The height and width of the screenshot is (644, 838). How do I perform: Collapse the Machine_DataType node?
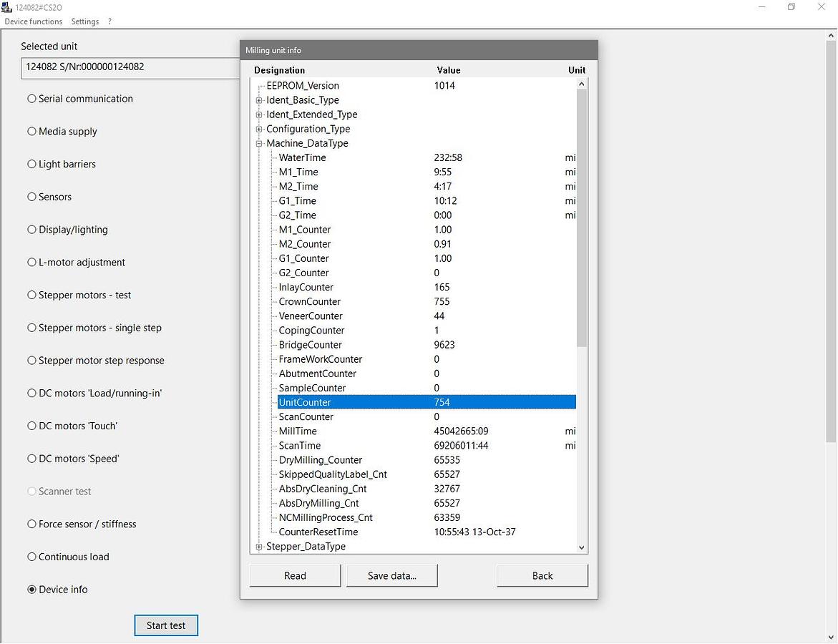259,144
